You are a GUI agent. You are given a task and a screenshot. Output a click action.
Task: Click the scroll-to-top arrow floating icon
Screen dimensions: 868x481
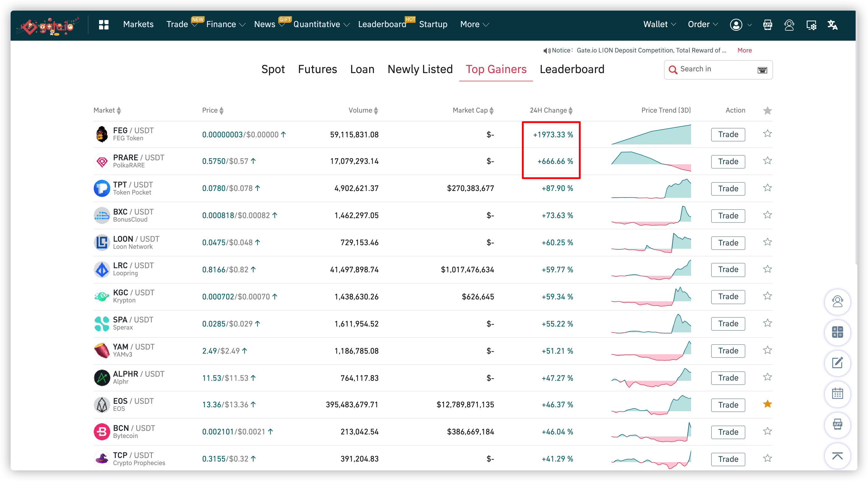click(x=837, y=456)
